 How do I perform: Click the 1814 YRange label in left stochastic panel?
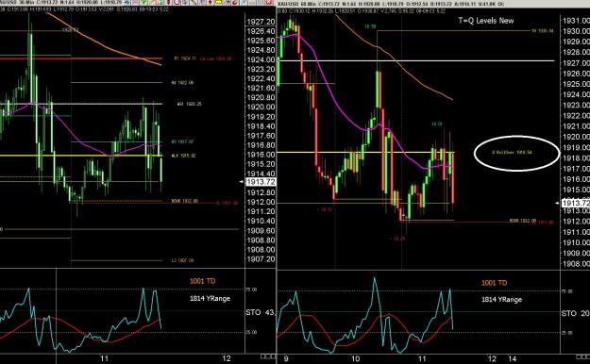210,298
